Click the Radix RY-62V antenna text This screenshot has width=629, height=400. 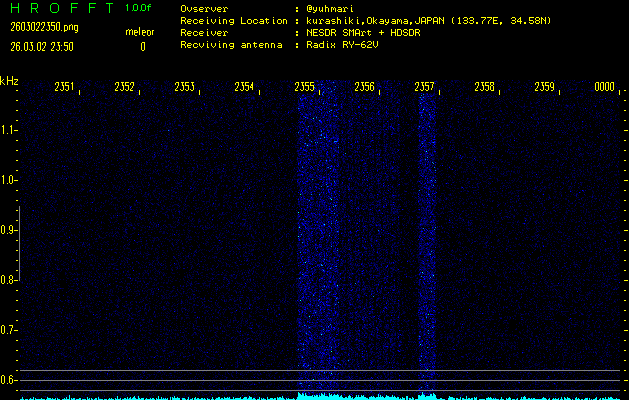[342, 45]
